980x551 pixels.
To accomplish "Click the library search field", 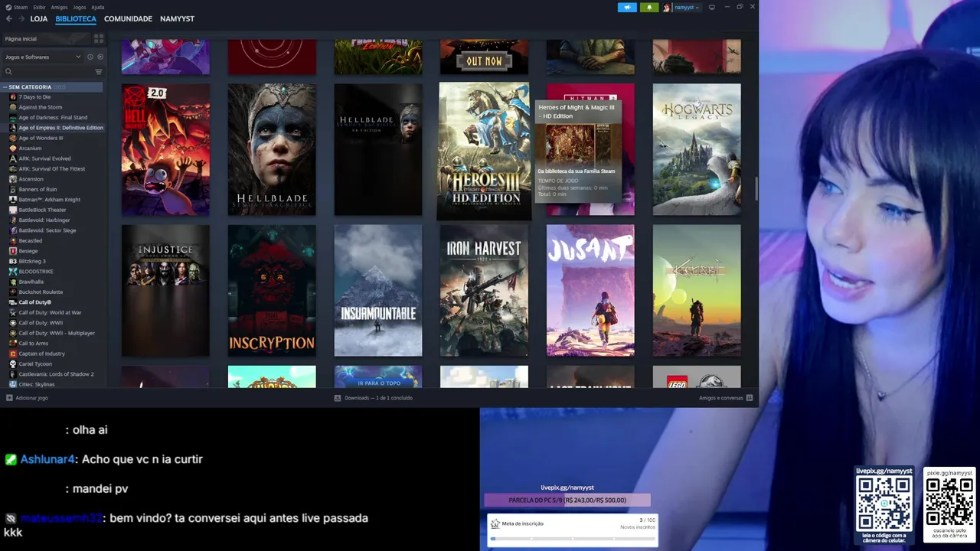I will (48, 71).
